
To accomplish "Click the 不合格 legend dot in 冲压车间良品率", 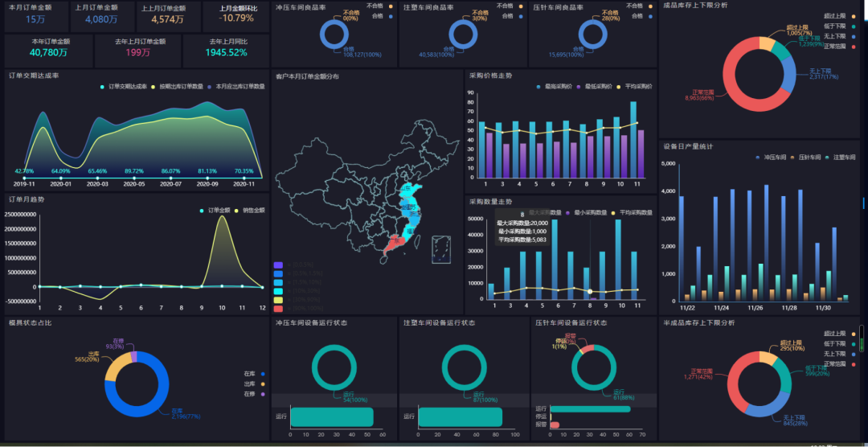I will pyautogui.click(x=391, y=6).
